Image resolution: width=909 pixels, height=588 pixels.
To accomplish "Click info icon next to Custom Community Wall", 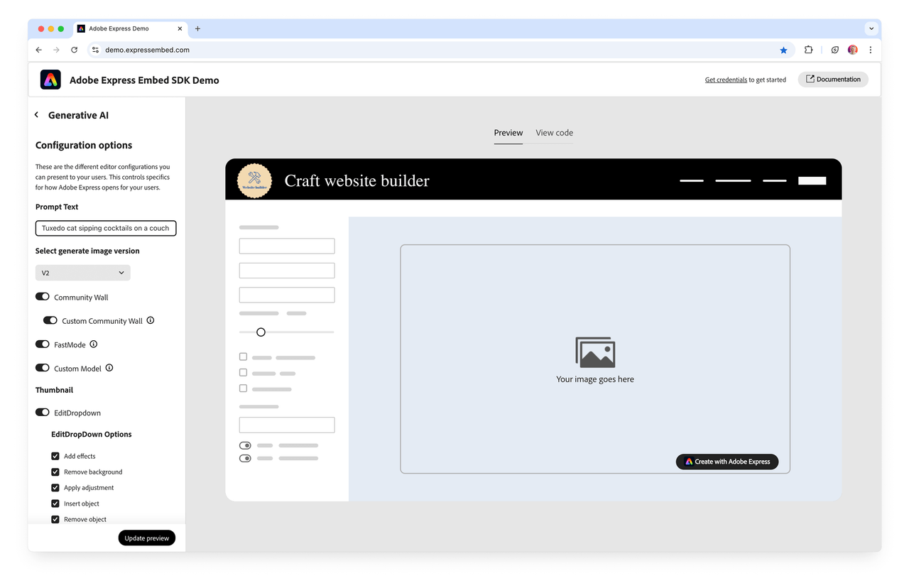I will tap(151, 320).
